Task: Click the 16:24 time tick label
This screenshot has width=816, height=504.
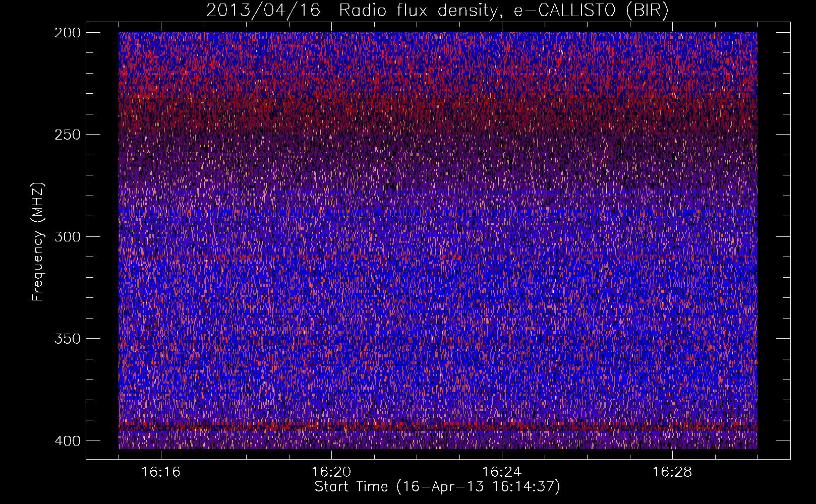Action: (502, 472)
